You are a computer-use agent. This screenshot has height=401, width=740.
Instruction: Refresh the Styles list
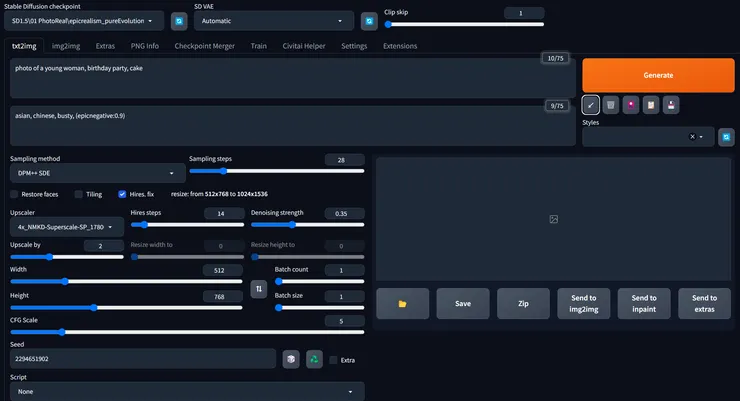tap(726, 137)
